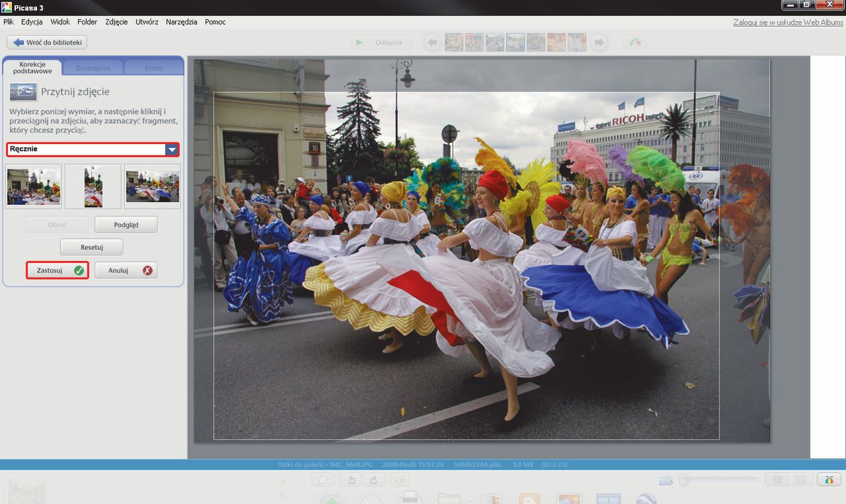Click the star favorite icon in bottom toolbar

[x=323, y=480]
